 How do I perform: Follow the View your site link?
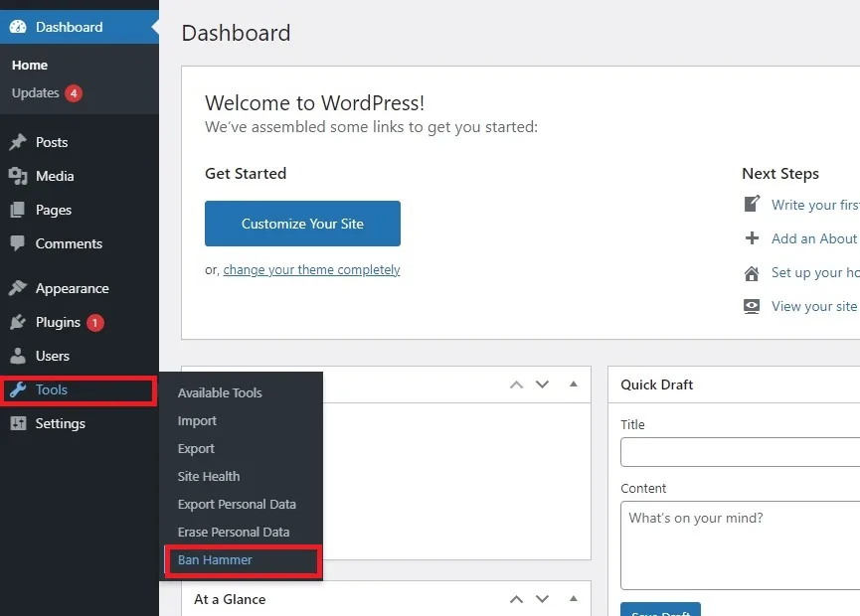[x=814, y=306]
